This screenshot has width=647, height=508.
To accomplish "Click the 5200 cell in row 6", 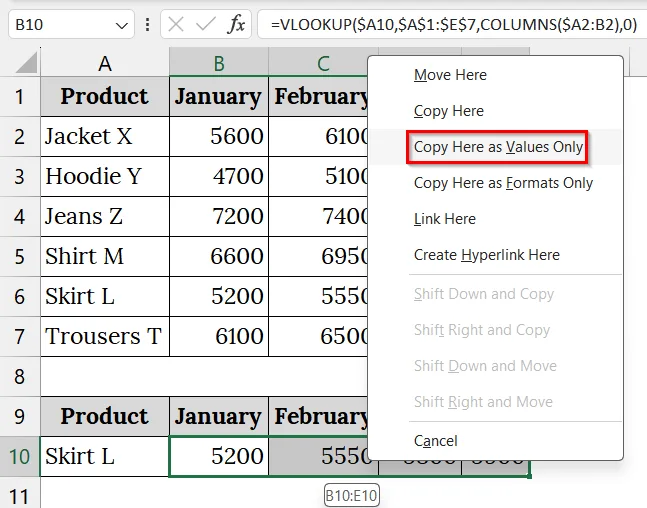I will [219, 296].
